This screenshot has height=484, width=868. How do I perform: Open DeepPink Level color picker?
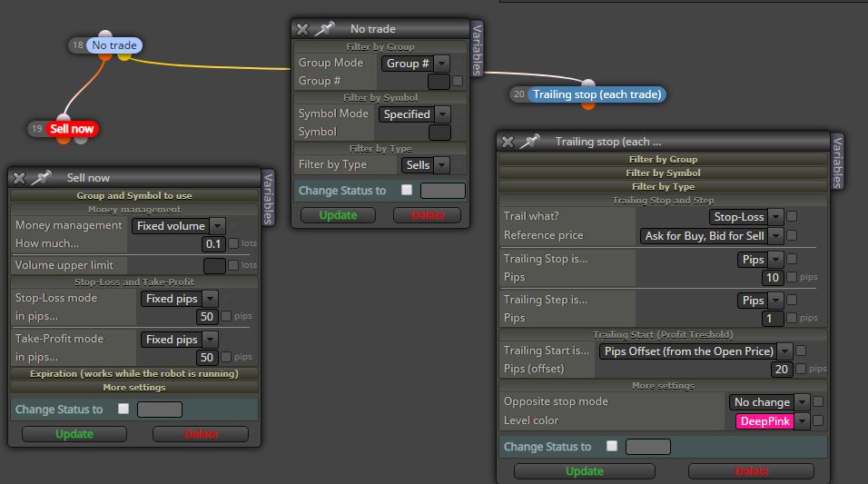pyautogui.click(x=773, y=421)
